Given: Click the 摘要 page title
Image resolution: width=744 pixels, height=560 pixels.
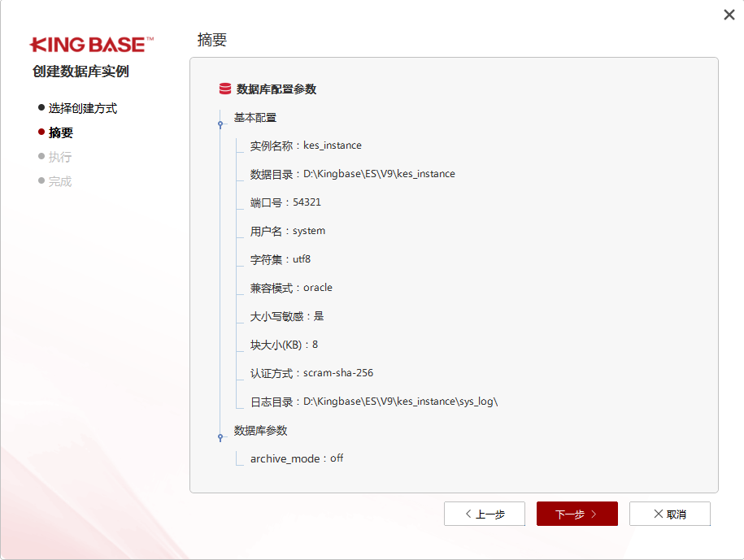Looking at the screenshot, I should 212,39.
